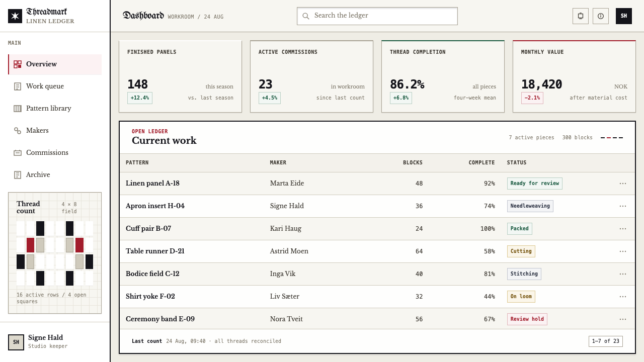Viewport: 644px width, 362px height.
Task: Open the Commissions sidebar icon
Action: tap(18, 153)
